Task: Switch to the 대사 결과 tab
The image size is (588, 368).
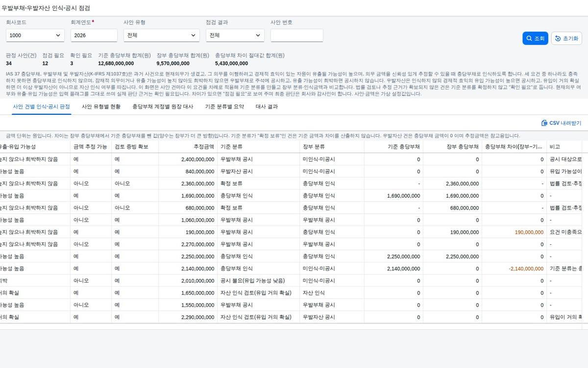Action: click(x=267, y=106)
